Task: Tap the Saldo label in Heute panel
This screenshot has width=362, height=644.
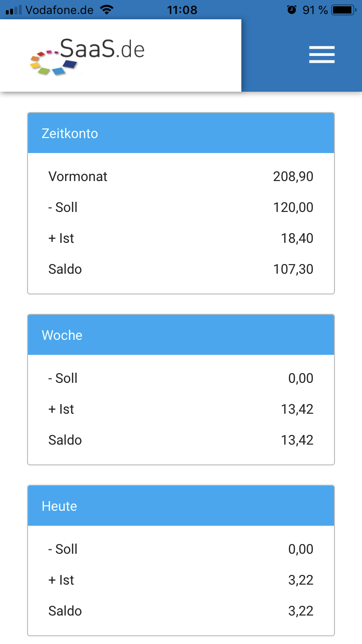Action: pos(65,611)
